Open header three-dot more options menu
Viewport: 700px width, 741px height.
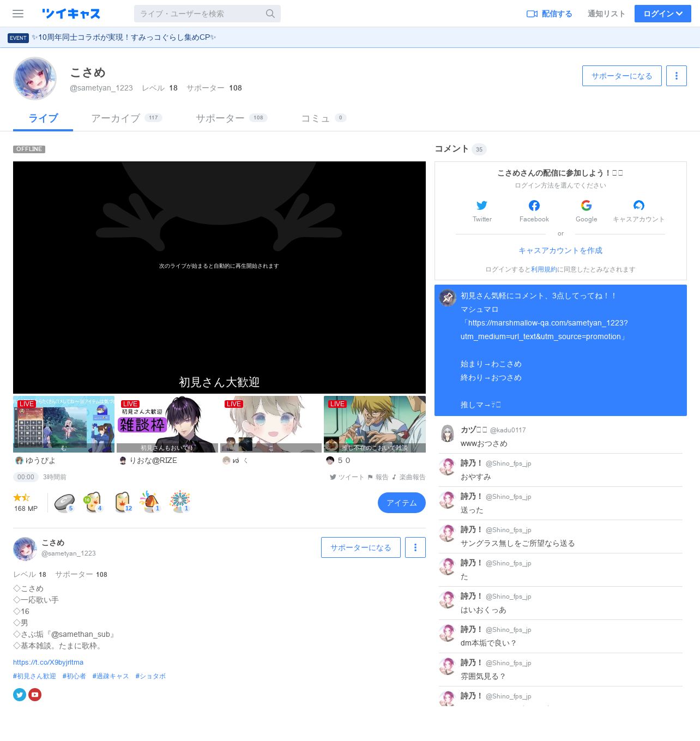coord(677,76)
